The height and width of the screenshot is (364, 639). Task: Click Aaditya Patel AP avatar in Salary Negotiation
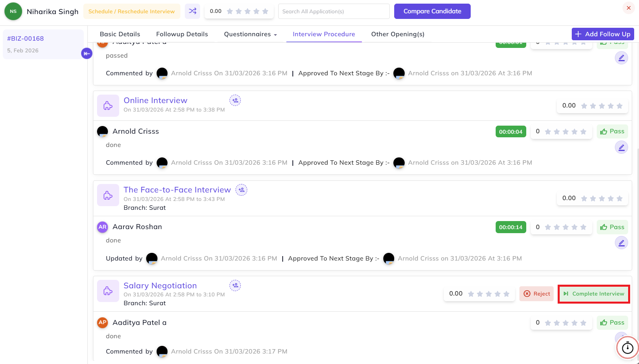103,323
